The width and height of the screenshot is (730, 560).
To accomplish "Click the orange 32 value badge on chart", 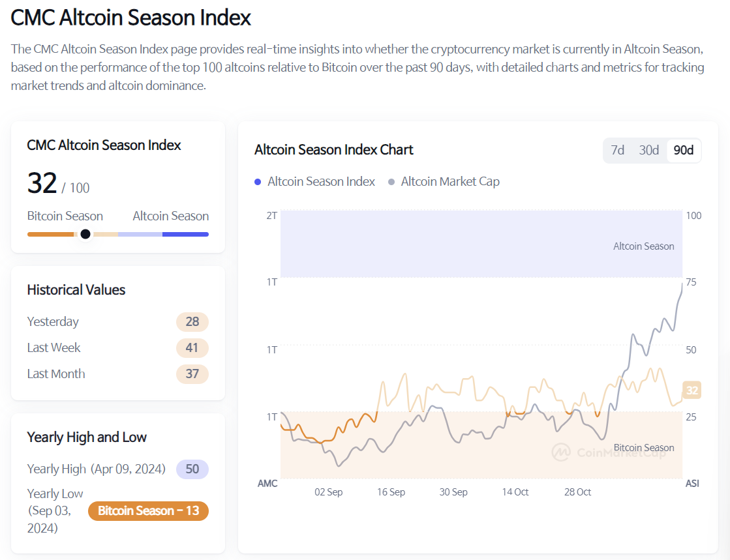I will [x=692, y=390].
